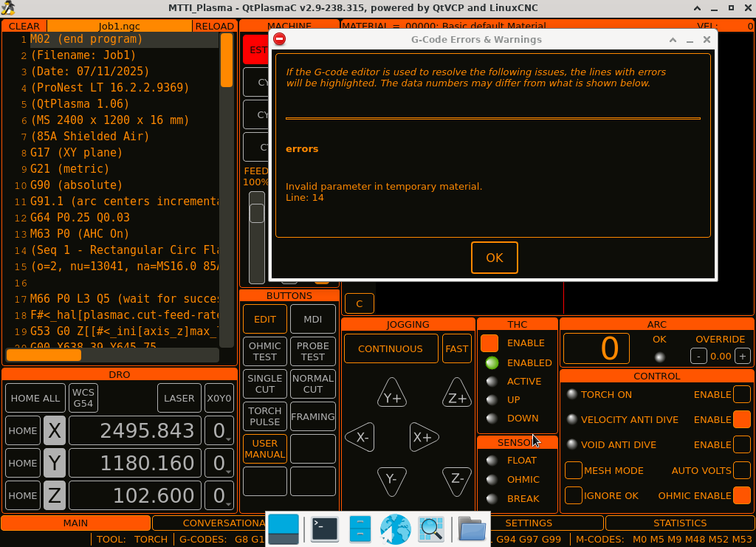756x547 pixels.
Task: Open the terminal from the taskbar
Action: pyautogui.click(x=325, y=529)
